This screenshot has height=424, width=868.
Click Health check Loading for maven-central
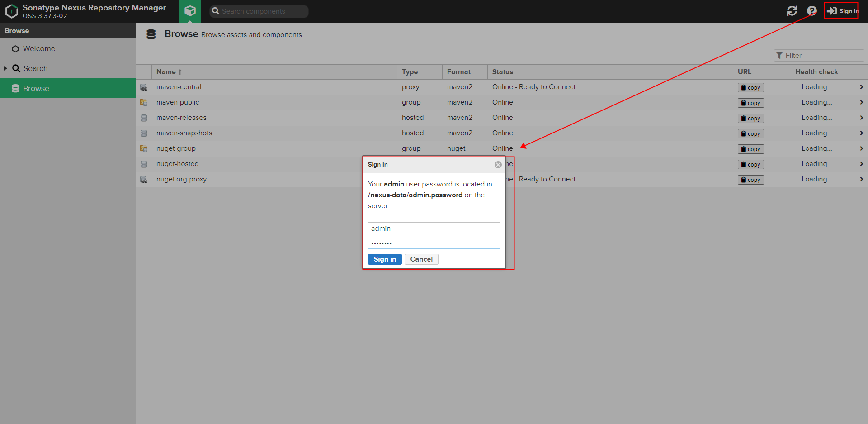click(x=816, y=87)
